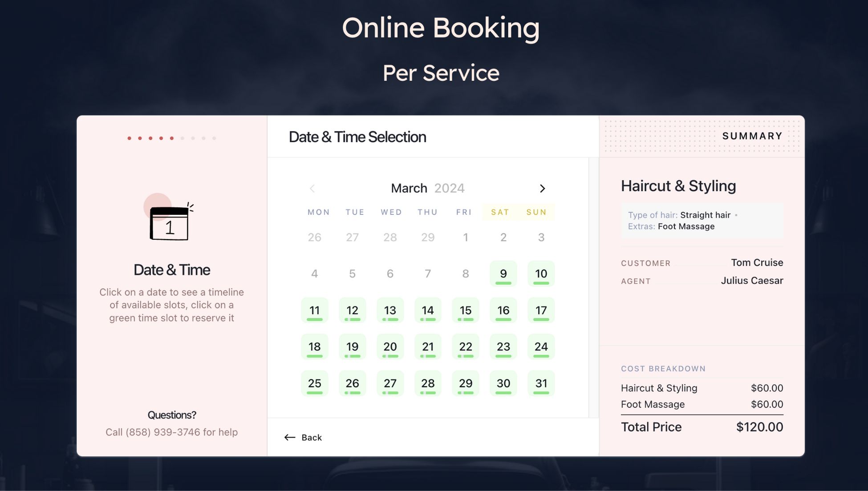Choose March 18 date
Image resolution: width=868 pixels, height=491 pixels.
pyautogui.click(x=315, y=346)
